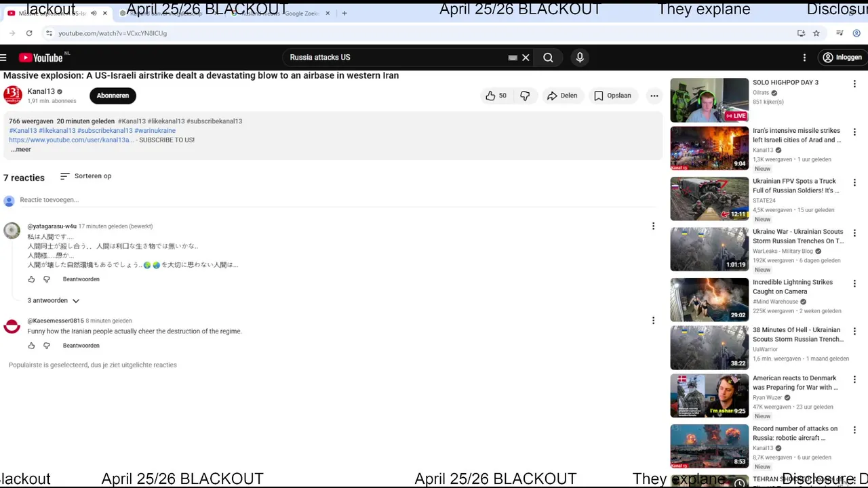
Task: Open the #warinukraine hashtag link
Action: [155, 130]
